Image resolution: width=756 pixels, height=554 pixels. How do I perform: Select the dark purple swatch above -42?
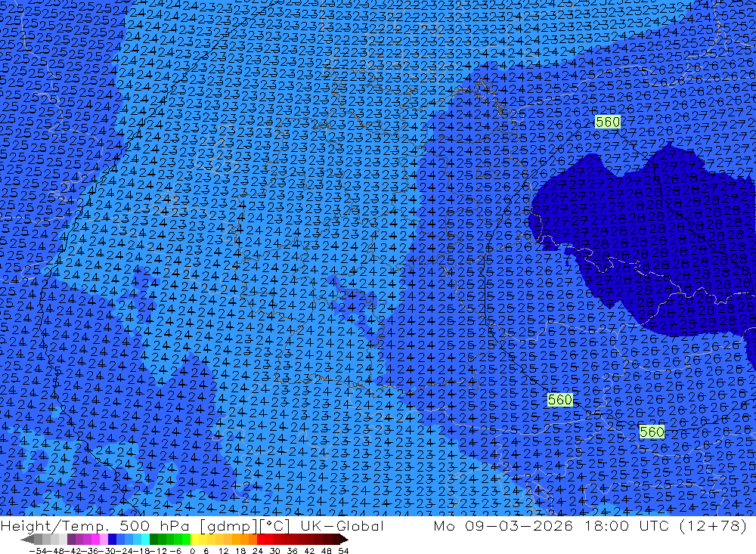71,540
